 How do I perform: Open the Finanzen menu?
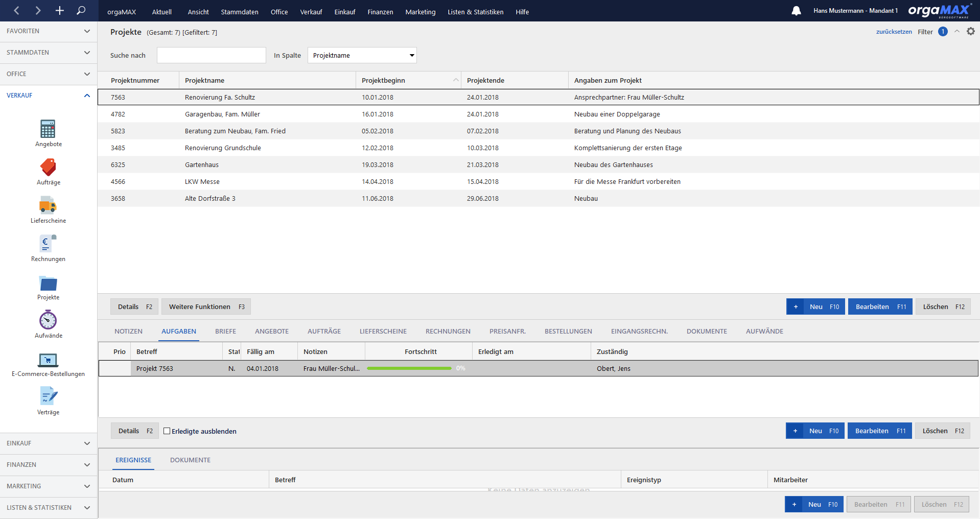(380, 12)
